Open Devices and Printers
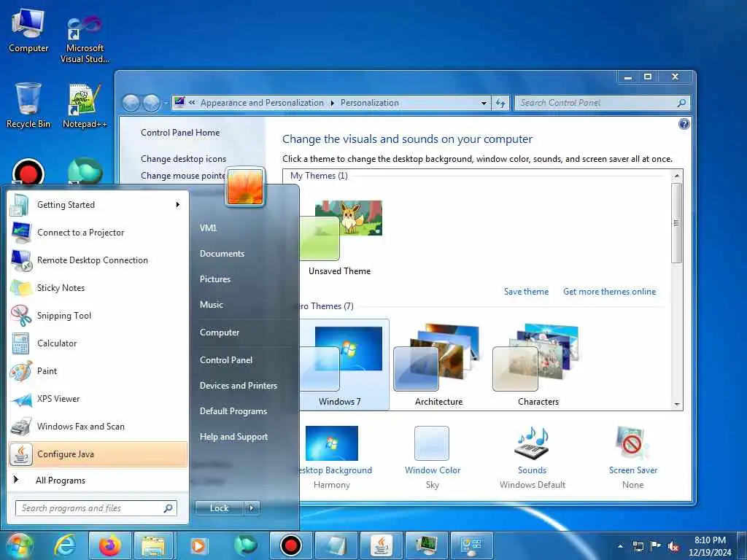This screenshot has height=560, width=747. [239, 386]
